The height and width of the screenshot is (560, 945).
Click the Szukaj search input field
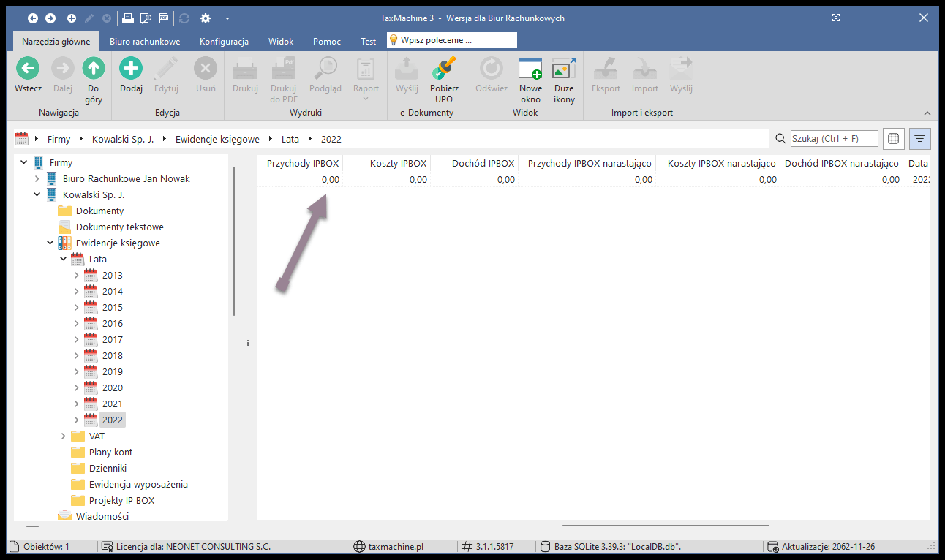pos(834,139)
